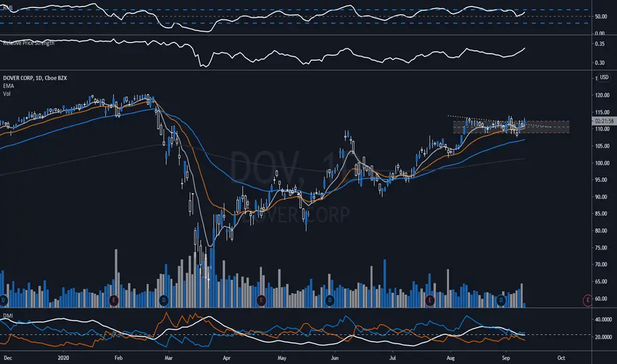Screen dimensions: 617x364
Task: Click the Sep label on time axis
Action: tap(506, 358)
